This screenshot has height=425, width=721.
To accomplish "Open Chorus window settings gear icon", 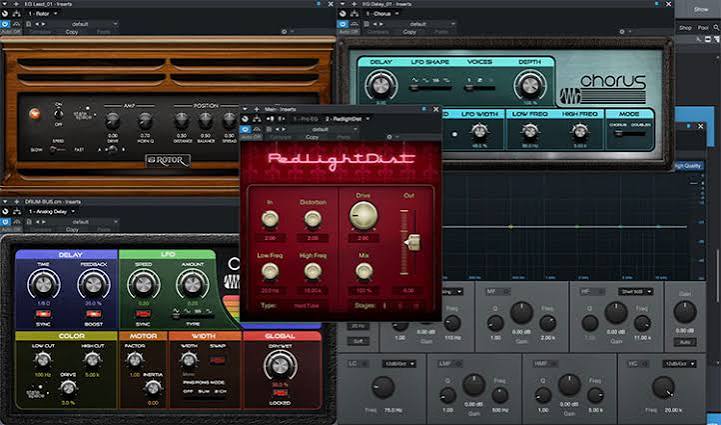I will 622,32.
